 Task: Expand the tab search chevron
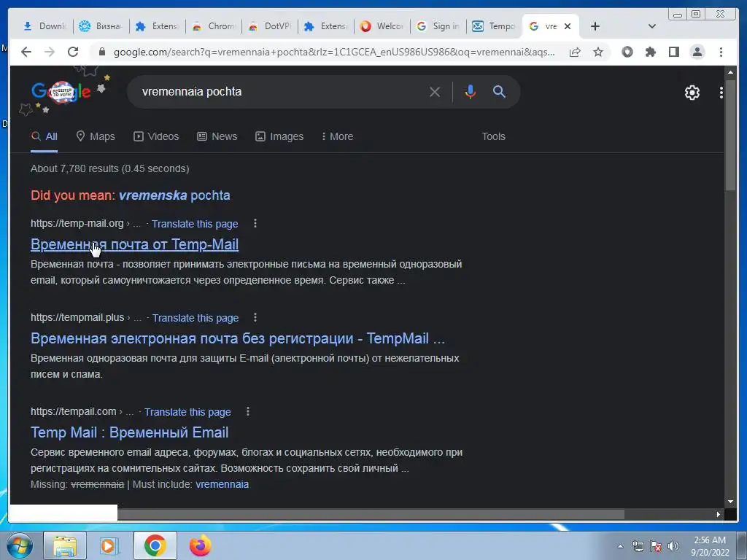coord(652,26)
